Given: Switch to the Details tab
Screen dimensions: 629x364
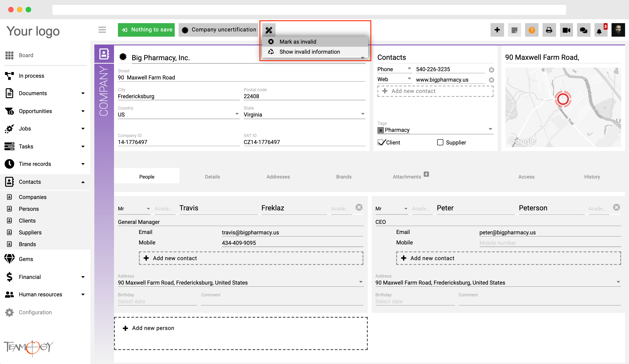Looking at the screenshot, I should 213,177.
